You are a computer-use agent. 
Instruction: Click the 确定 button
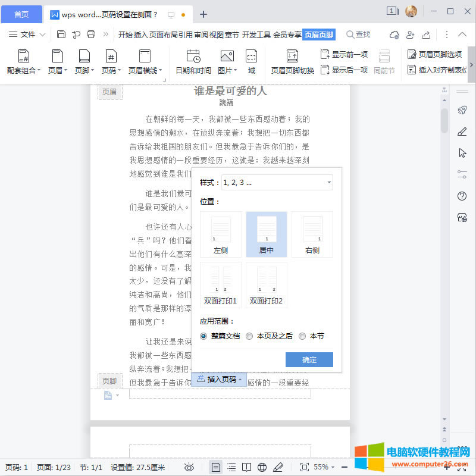click(x=309, y=360)
